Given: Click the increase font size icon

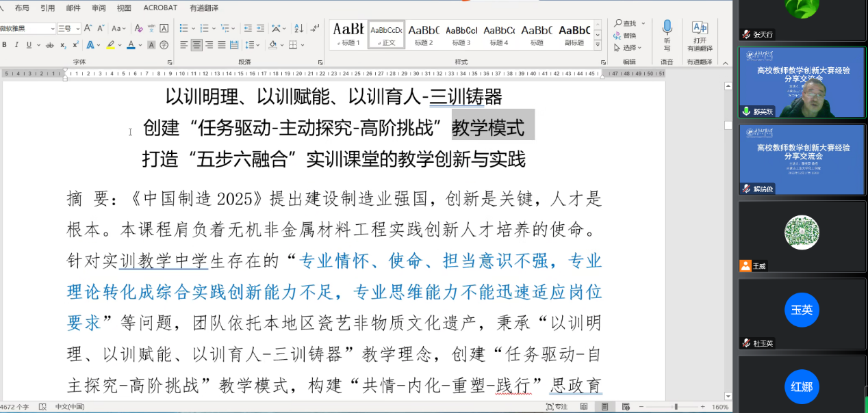Looking at the screenshot, I should 89,29.
